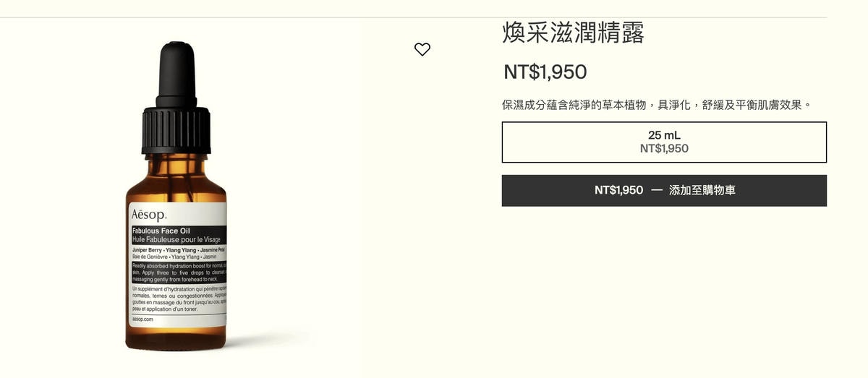
Task: Click the '25 mL' text in size box
Action: 664,135
